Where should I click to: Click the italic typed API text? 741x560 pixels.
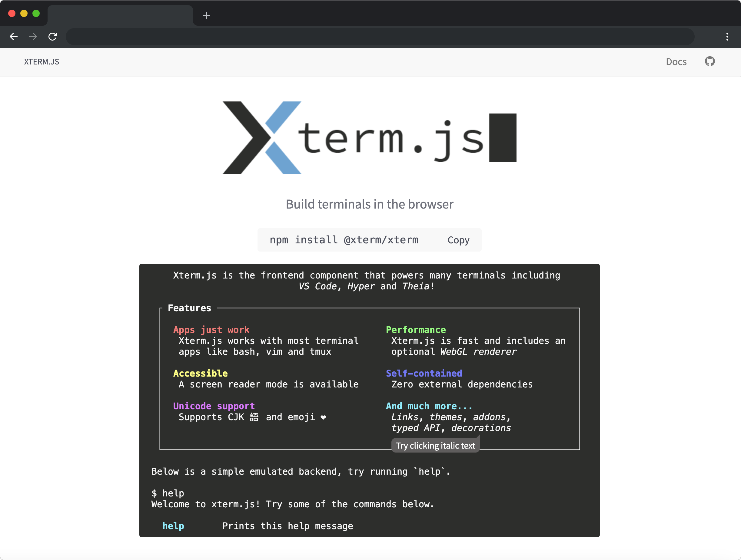(x=415, y=428)
